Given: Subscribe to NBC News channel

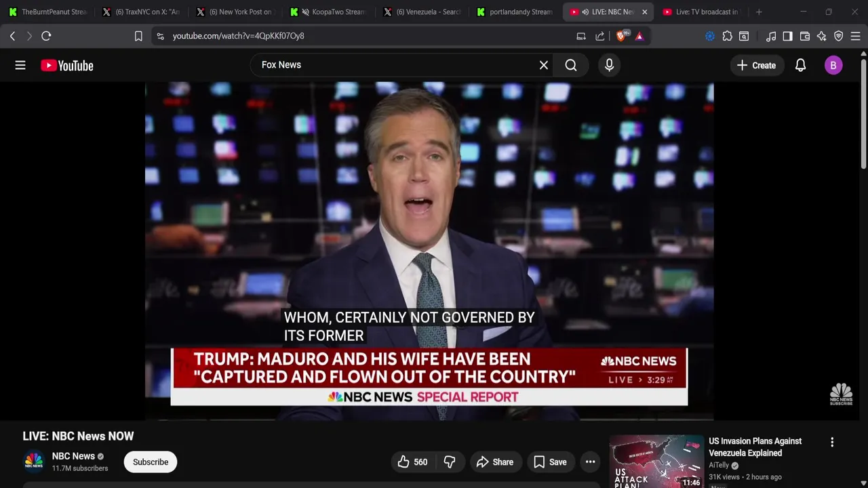Looking at the screenshot, I should click(x=151, y=462).
